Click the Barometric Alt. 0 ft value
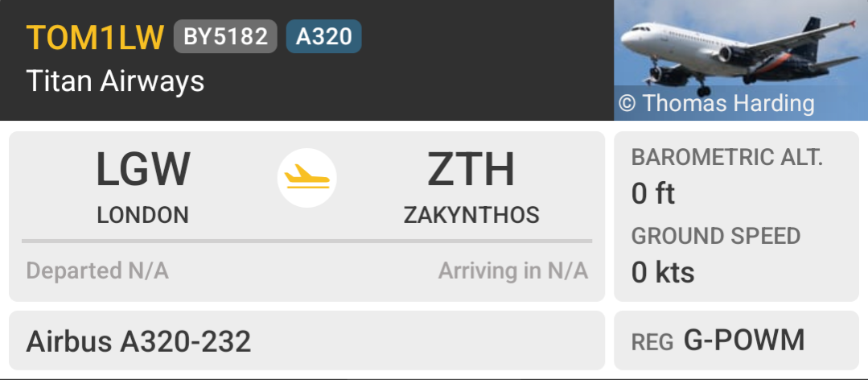 pyautogui.click(x=653, y=194)
